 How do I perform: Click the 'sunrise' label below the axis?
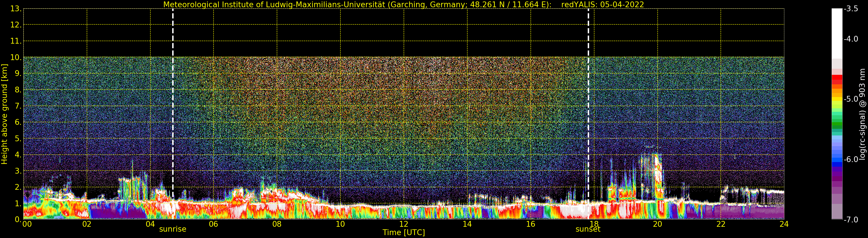point(172,229)
